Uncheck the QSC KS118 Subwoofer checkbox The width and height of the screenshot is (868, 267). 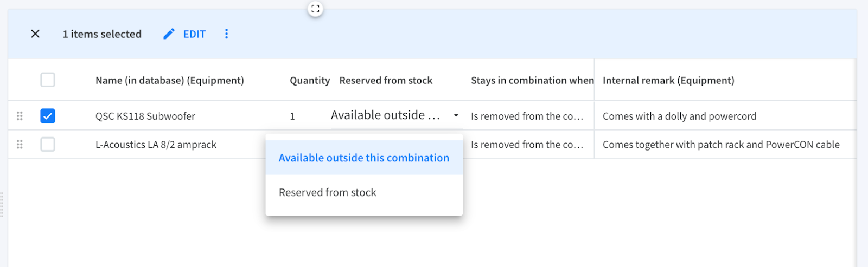tap(48, 116)
